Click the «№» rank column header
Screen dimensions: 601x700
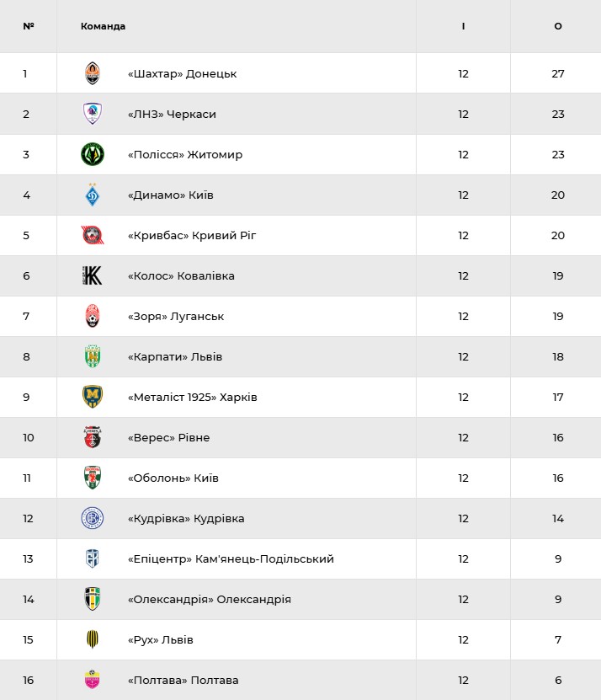[29, 26]
